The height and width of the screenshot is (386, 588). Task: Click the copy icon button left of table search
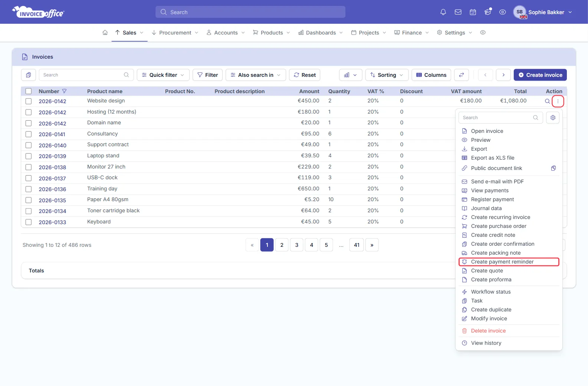click(29, 75)
